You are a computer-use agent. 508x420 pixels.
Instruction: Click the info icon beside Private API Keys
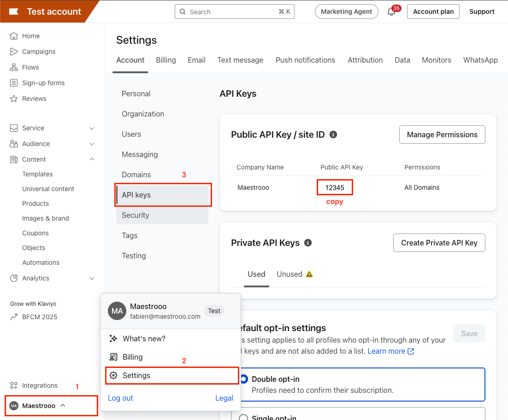tap(308, 243)
